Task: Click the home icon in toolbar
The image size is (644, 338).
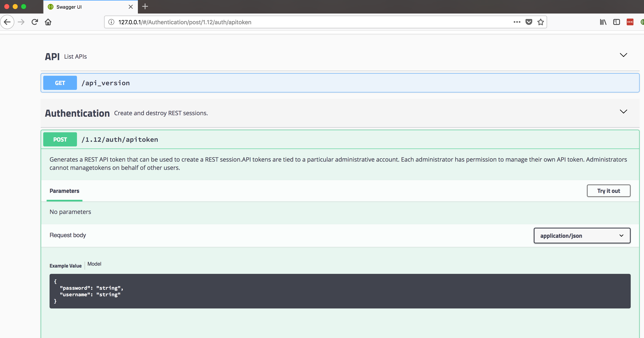Action: [48, 22]
